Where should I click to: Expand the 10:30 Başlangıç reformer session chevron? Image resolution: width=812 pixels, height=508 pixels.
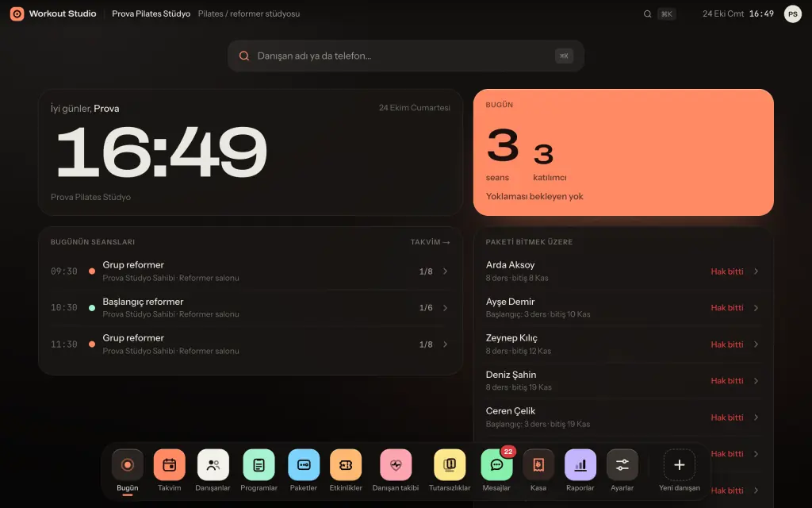pos(445,308)
